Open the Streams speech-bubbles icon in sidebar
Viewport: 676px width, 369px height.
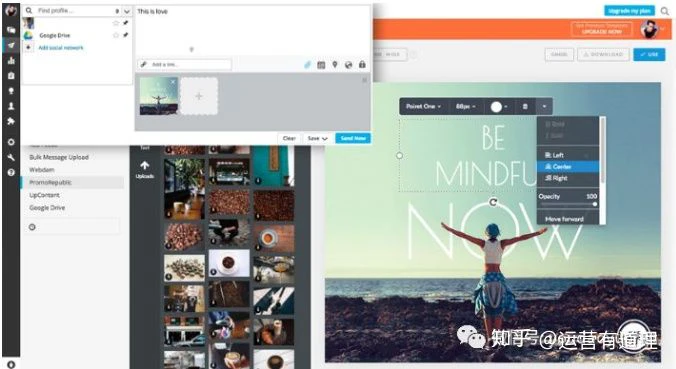pyautogui.click(x=11, y=30)
